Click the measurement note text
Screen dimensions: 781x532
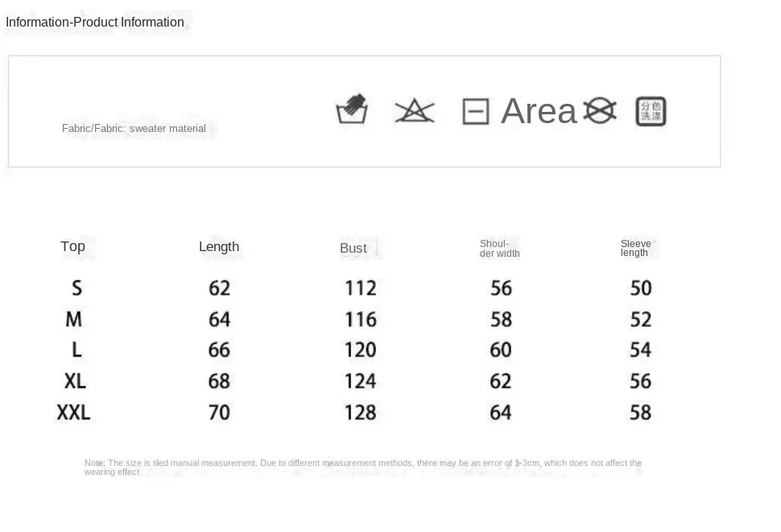[362, 468]
